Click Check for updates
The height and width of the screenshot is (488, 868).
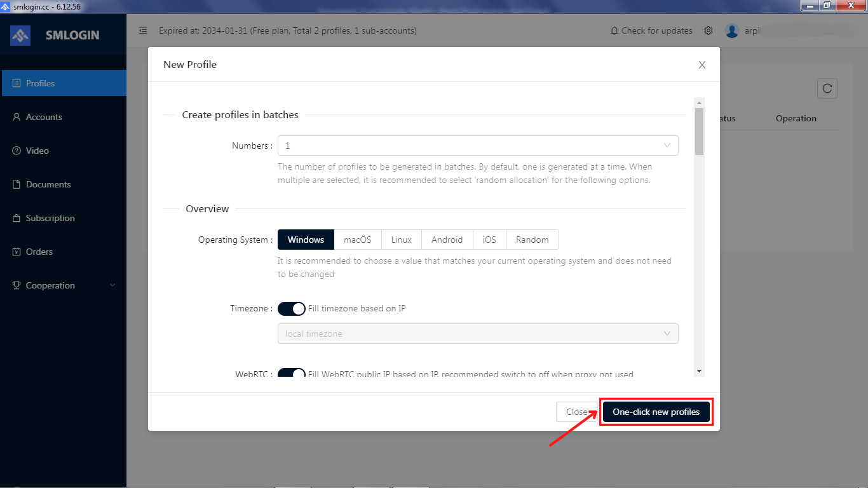click(651, 30)
